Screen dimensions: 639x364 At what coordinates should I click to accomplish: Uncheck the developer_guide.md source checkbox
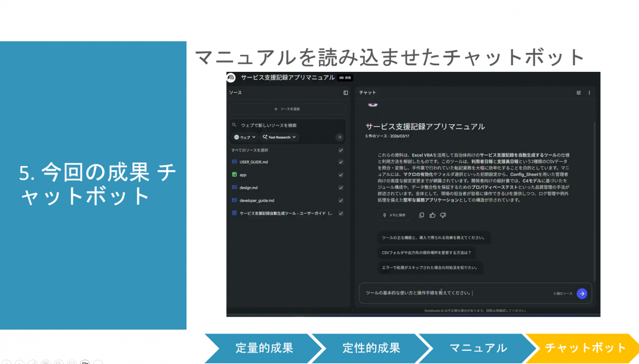pos(341,200)
